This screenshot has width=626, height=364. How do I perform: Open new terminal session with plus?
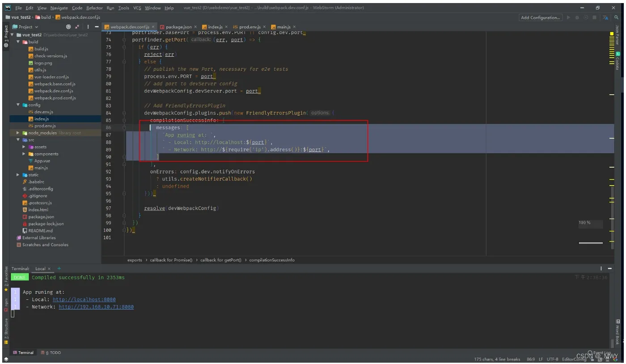click(x=59, y=268)
